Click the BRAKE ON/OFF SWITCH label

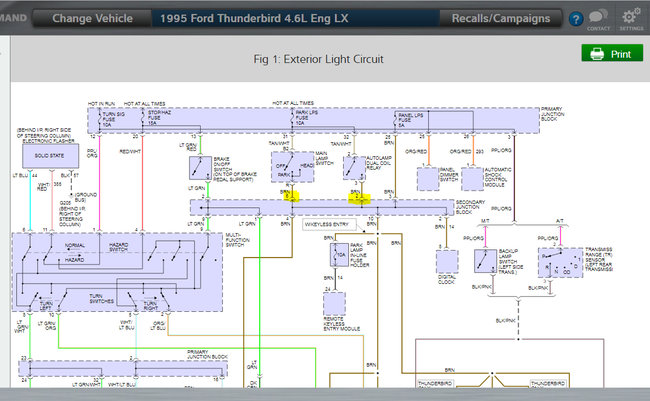[235, 169]
